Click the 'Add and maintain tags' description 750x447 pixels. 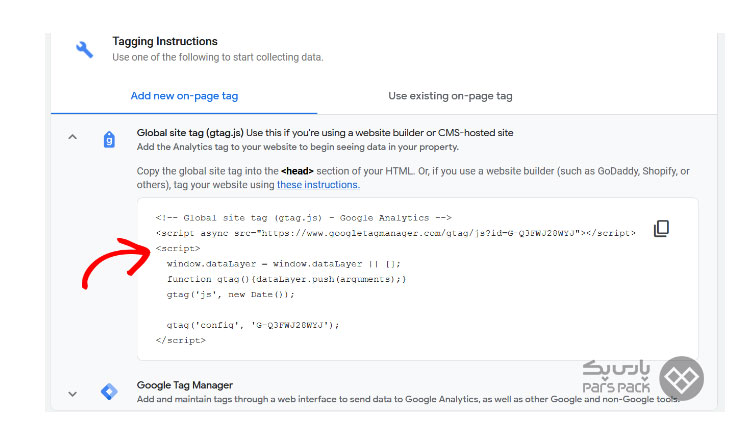coord(408,399)
